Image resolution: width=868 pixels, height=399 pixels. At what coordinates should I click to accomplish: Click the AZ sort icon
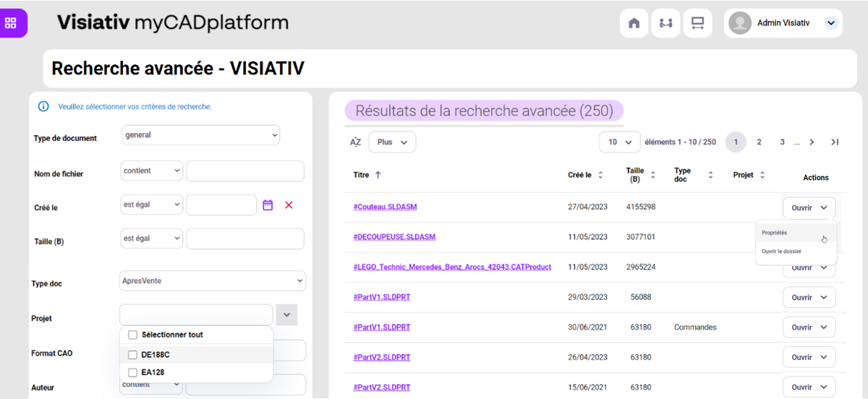[355, 142]
